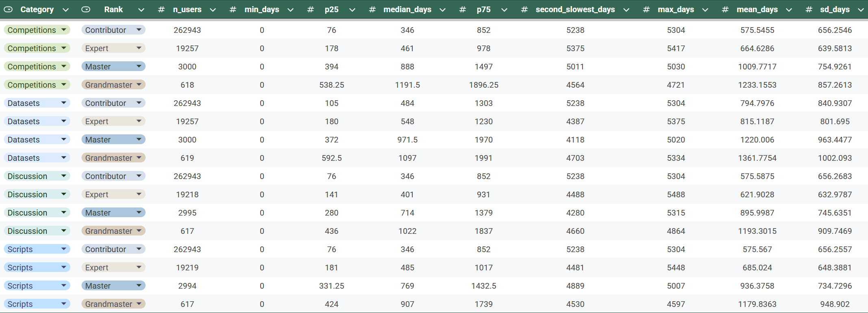Select the mean_days cell showing 1009.7717
This screenshot has height=313, width=868.
coord(757,67)
